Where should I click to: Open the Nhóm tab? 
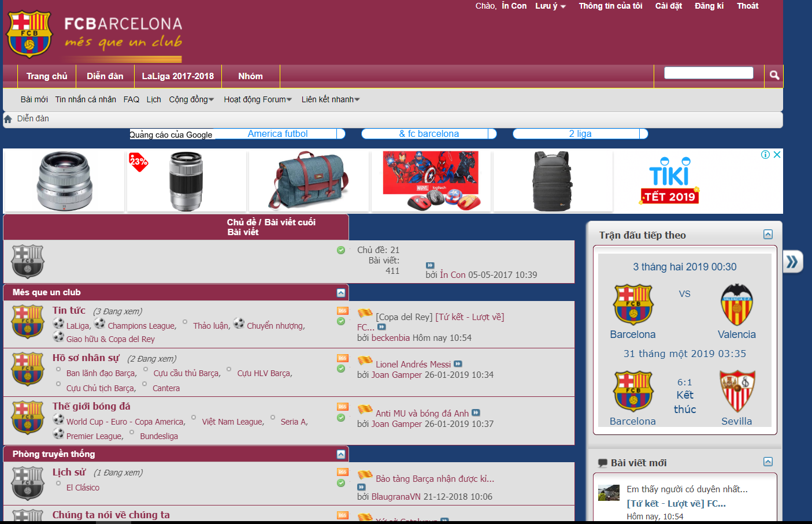[250, 76]
